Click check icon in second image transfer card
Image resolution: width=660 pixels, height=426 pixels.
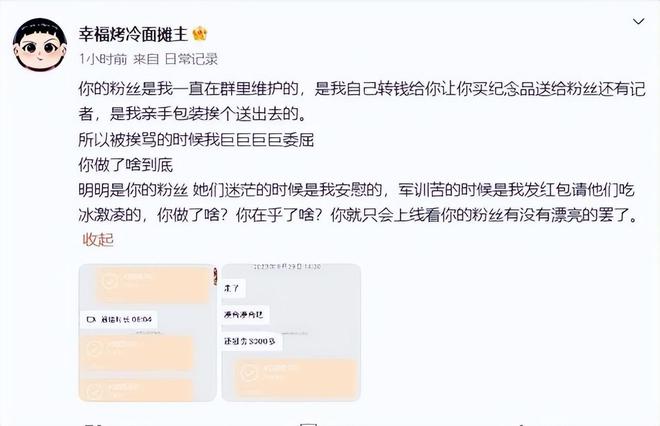pos(248,373)
